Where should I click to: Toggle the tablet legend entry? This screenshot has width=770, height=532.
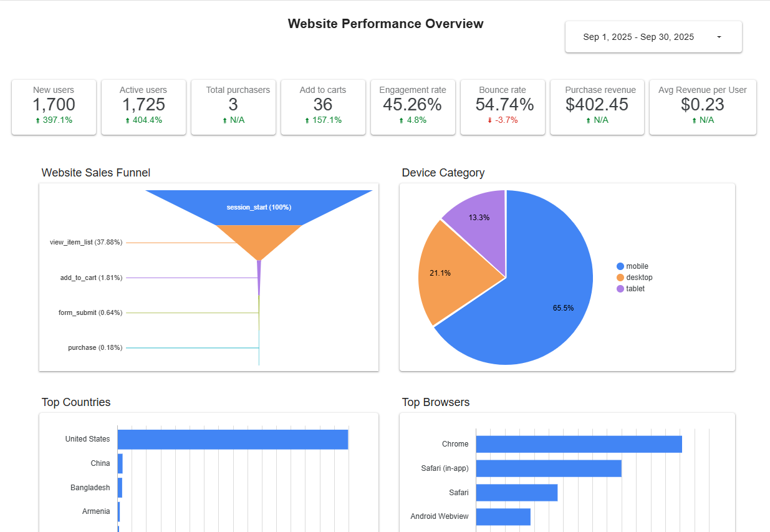point(635,289)
